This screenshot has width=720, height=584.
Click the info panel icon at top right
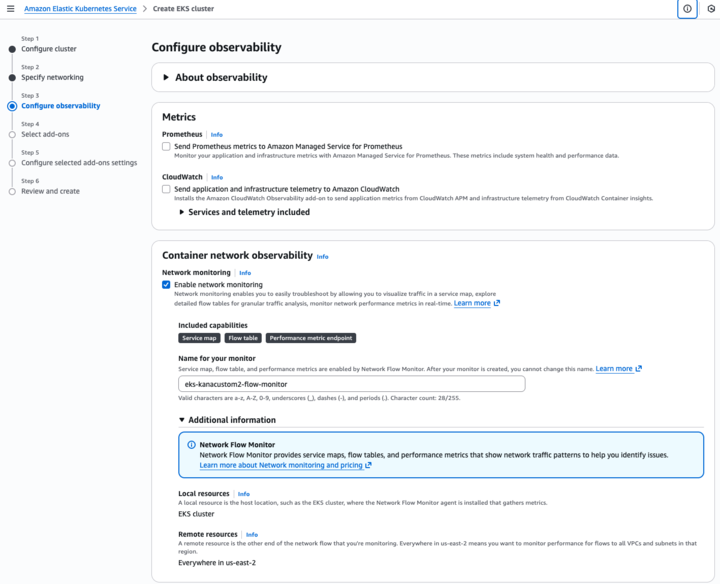coord(687,8)
